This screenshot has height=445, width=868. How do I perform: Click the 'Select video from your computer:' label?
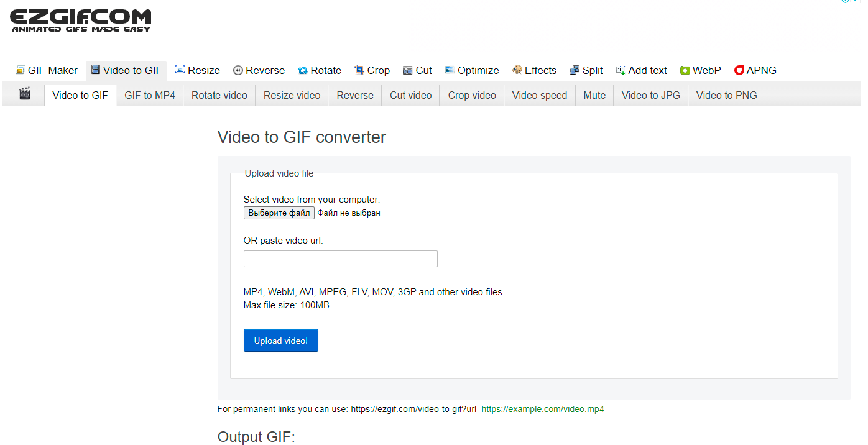[x=312, y=200]
